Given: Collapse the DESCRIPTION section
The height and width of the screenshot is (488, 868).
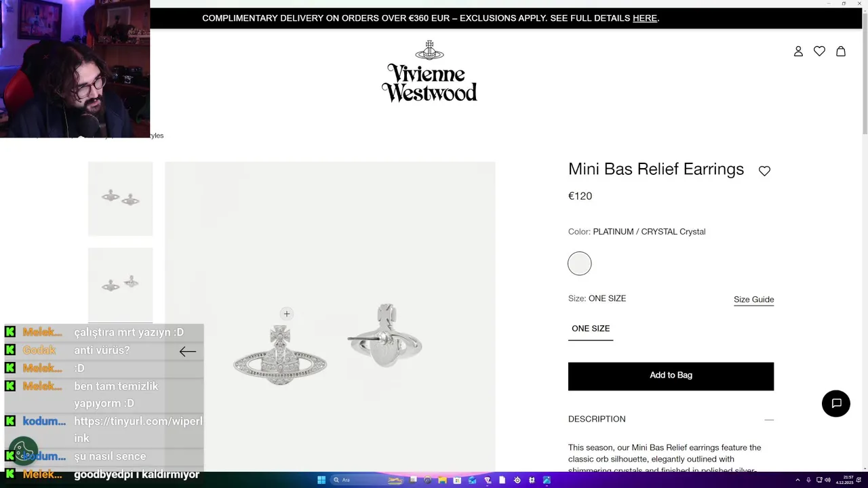Looking at the screenshot, I should [x=769, y=420].
